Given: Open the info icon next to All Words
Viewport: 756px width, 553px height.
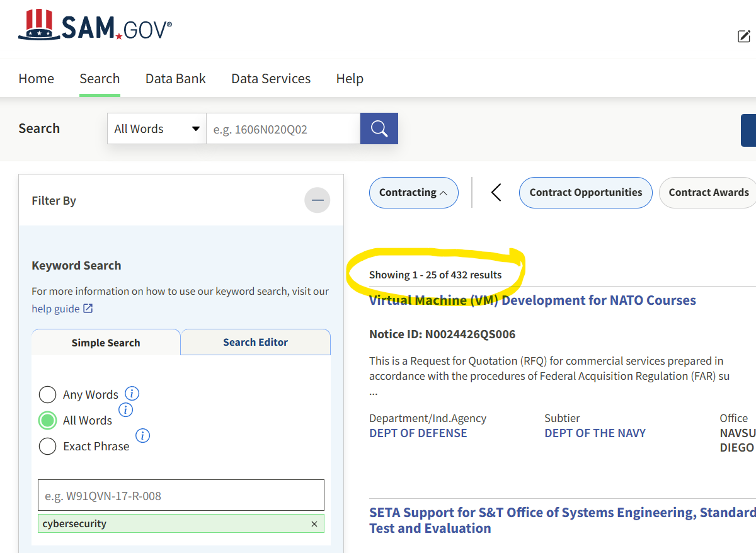Looking at the screenshot, I should coord(125,409).
